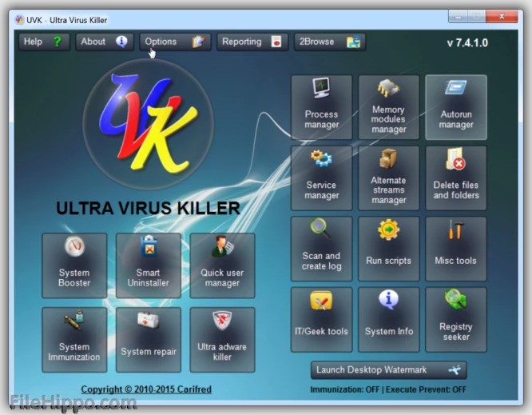Open the Service manager
The image size is (532, 415).
point(321,178)
